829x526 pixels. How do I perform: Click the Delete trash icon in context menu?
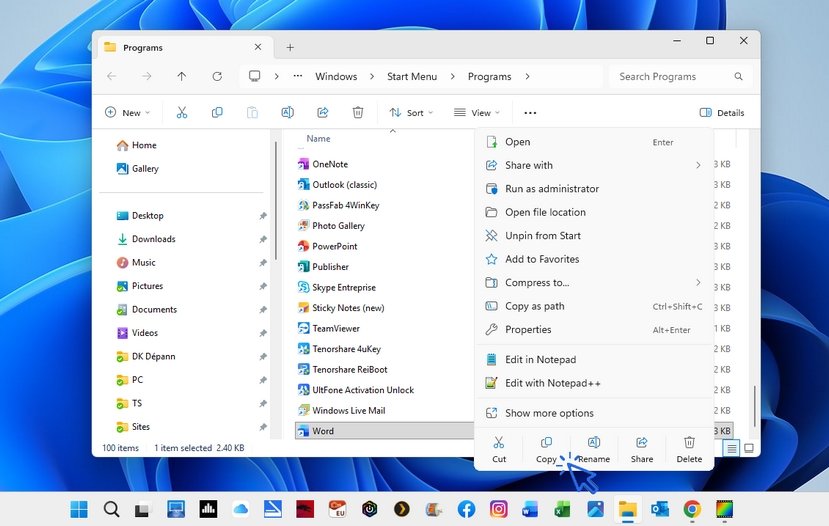point(689,442)
